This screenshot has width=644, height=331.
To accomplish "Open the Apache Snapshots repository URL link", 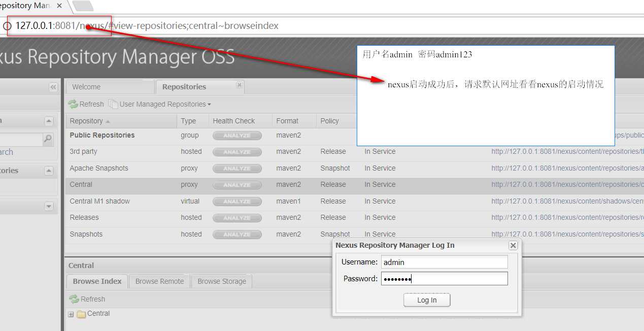I will [x=567, y=168].
